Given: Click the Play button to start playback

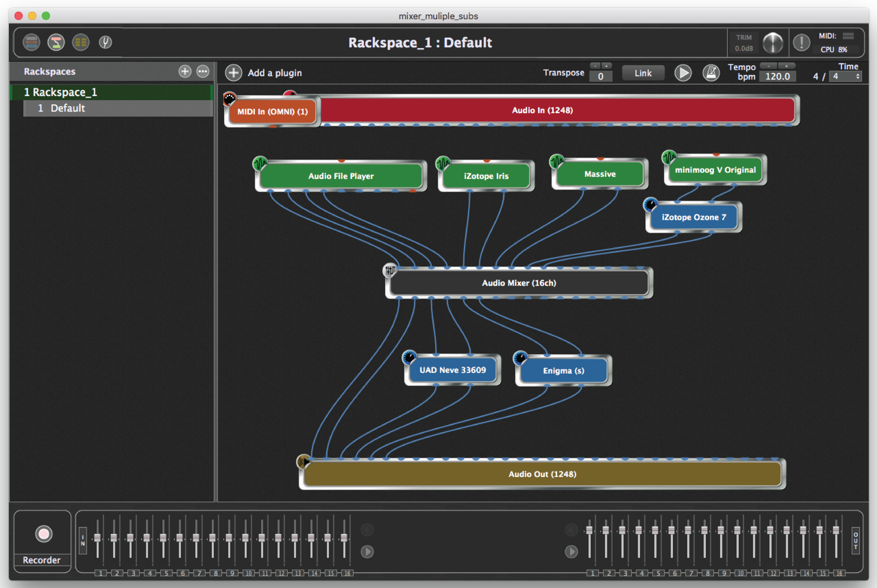Looking at the screenshot, I should click(682, 73).
